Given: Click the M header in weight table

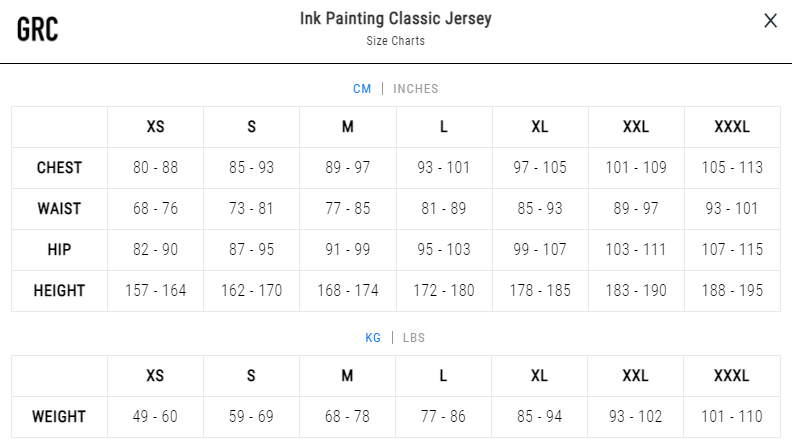Looking at the screenshot, I should [347, 376].
